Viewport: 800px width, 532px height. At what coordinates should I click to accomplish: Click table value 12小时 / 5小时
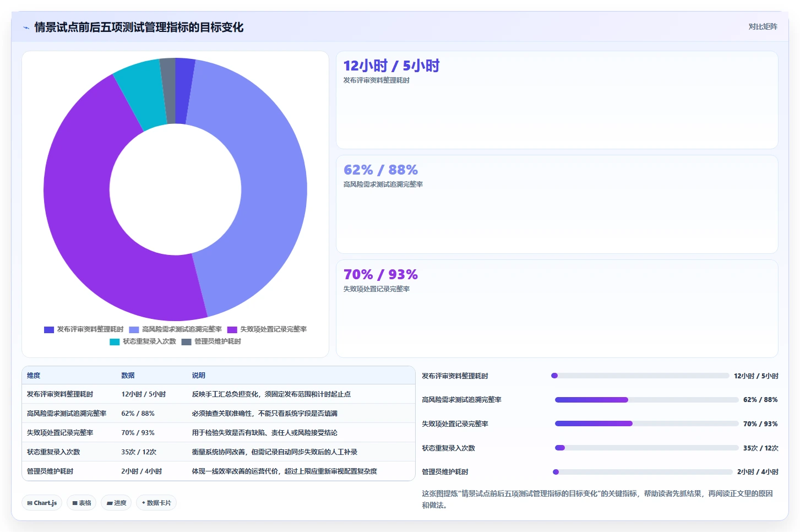143,394
